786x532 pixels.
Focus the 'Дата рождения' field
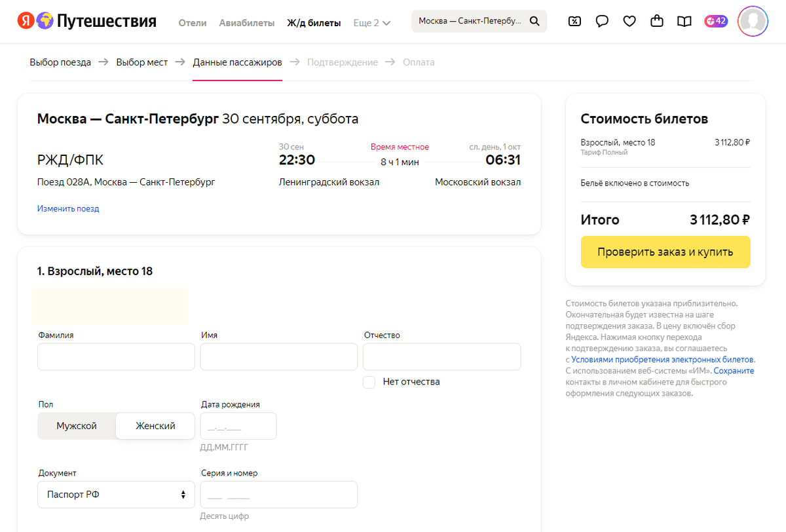pyautogui.click(x=238, y=426)
